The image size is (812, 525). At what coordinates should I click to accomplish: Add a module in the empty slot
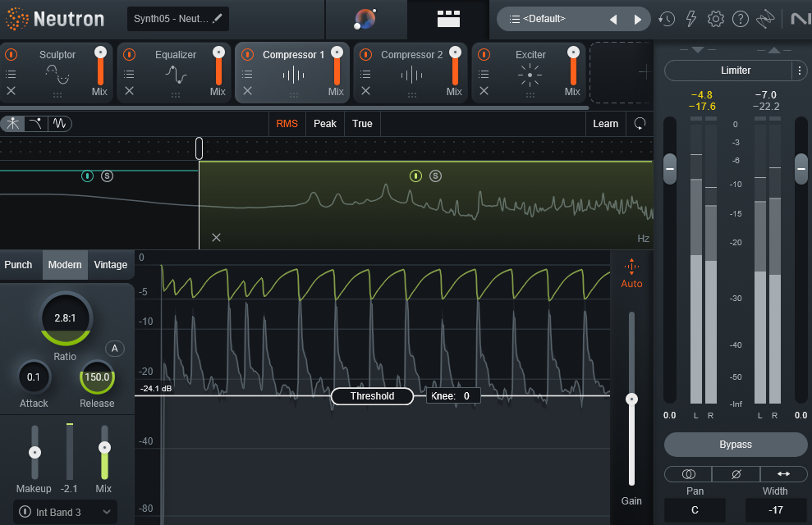[645, 72]
